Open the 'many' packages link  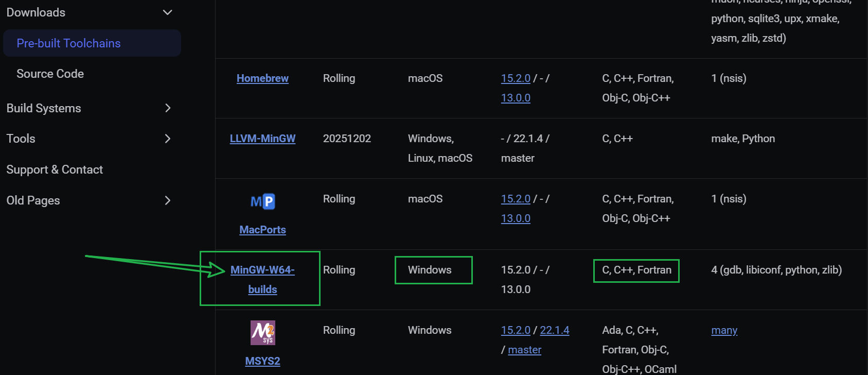[x=724, y=330]
